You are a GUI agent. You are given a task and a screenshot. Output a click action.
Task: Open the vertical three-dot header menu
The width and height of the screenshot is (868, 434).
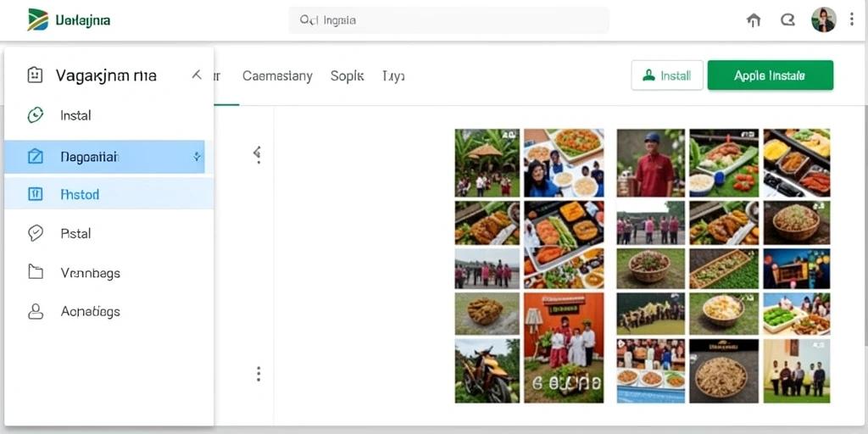(x=852, y=20)
